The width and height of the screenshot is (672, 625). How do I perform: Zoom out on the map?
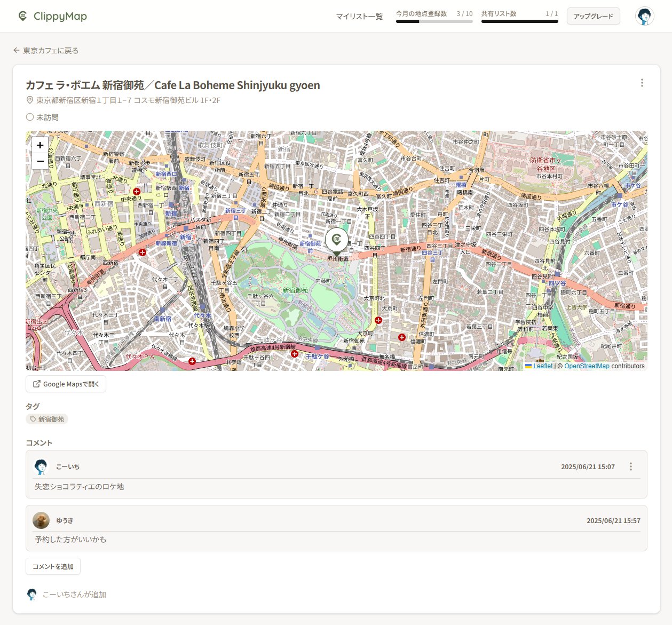[x=40, y=161]
